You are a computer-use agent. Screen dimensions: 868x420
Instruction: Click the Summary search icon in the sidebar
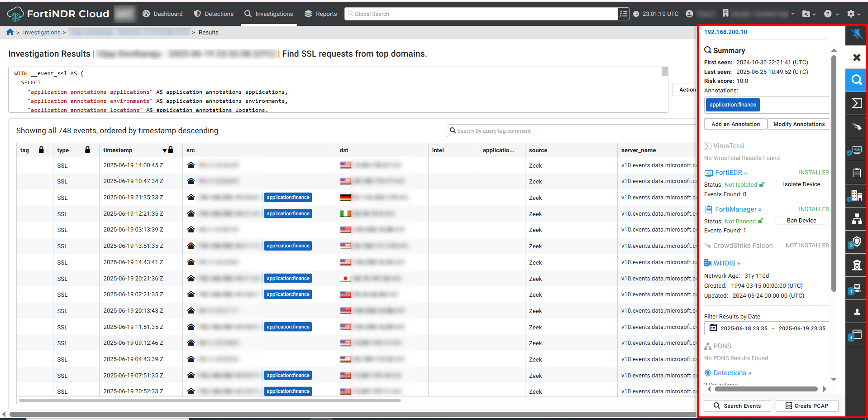(856, 80)
